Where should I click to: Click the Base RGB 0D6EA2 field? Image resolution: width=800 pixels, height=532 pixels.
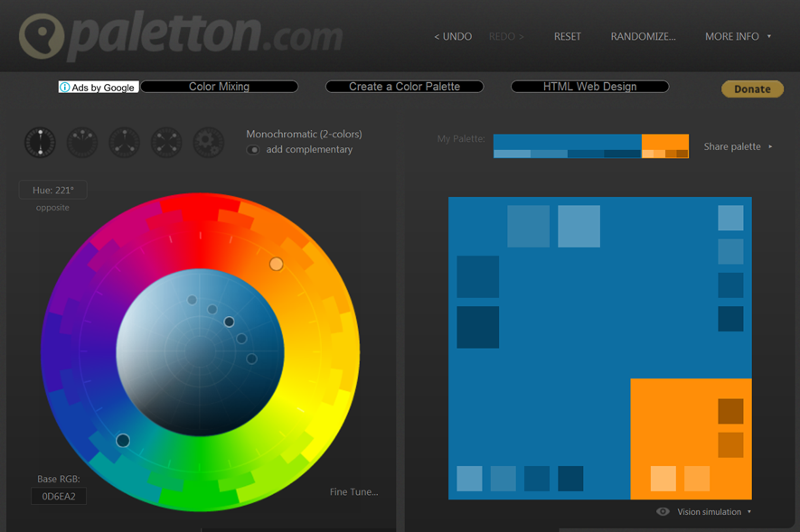(x=59, y=496)
